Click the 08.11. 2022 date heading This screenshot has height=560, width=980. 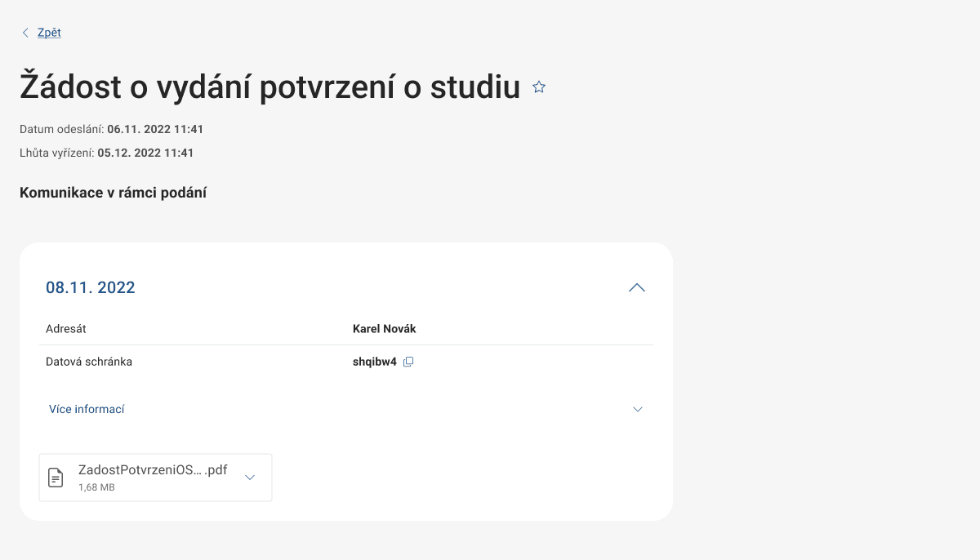(91, 287)
